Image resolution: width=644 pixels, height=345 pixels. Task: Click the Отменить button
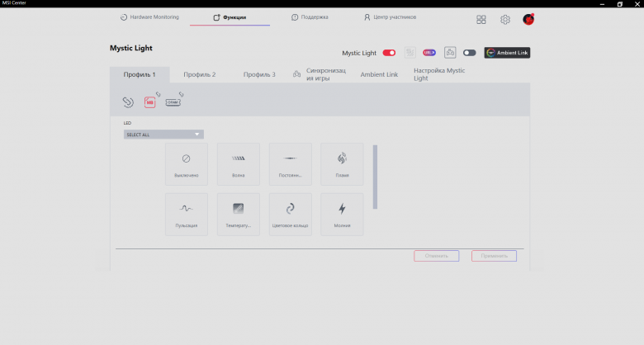pos(436,256)
